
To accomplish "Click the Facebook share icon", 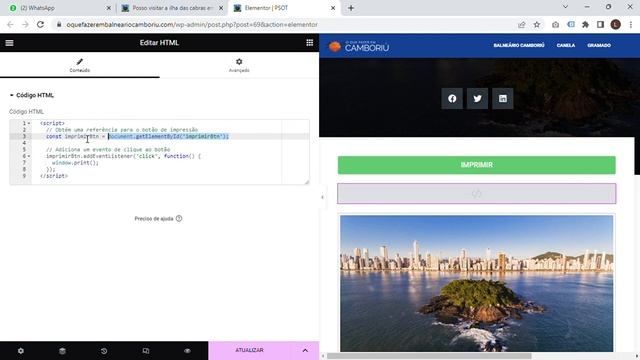I will (452, 98).
